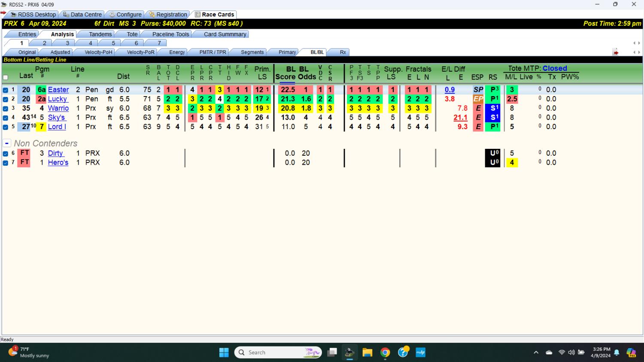Open the RDSS horse app in taskbar
Viewport: 644px width, 362px height.
(349, 353)
